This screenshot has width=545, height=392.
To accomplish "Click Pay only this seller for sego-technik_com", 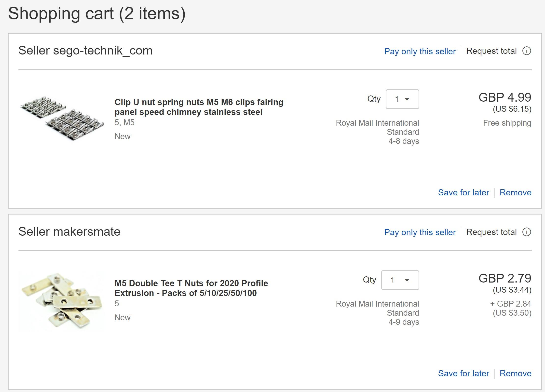I will [420, 51].
